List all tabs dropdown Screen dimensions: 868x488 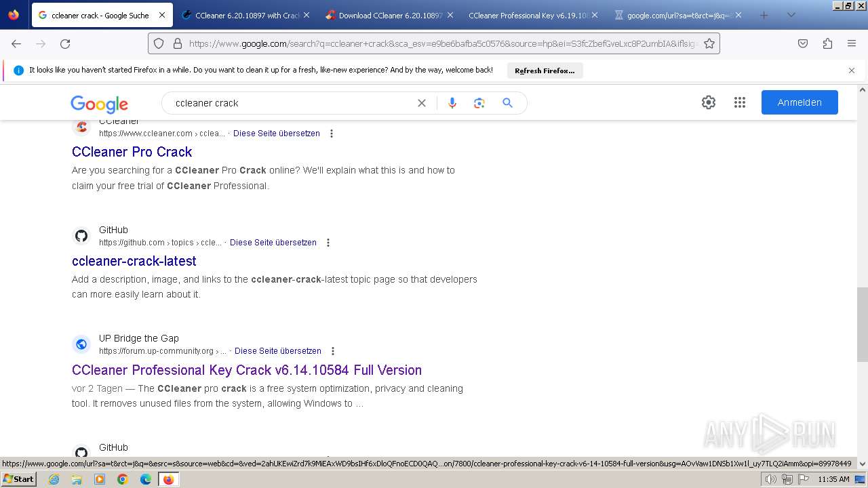791,15
